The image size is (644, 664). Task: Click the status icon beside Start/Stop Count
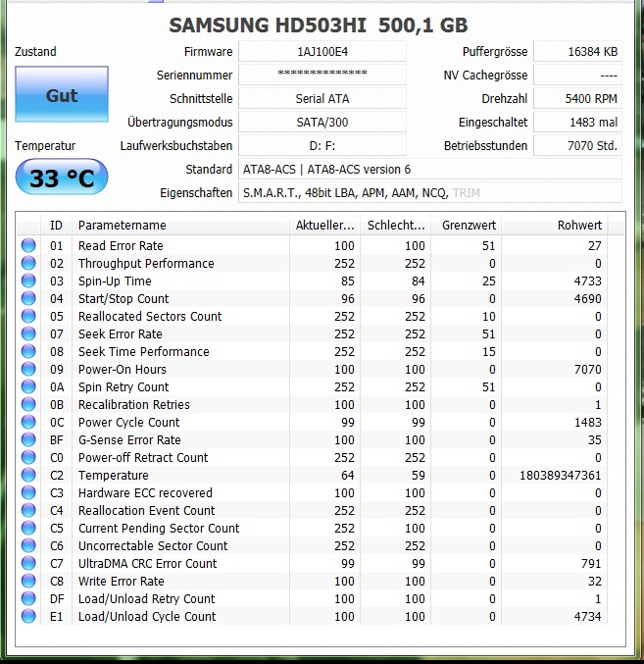pyautogui.click(x=28, y=298)
